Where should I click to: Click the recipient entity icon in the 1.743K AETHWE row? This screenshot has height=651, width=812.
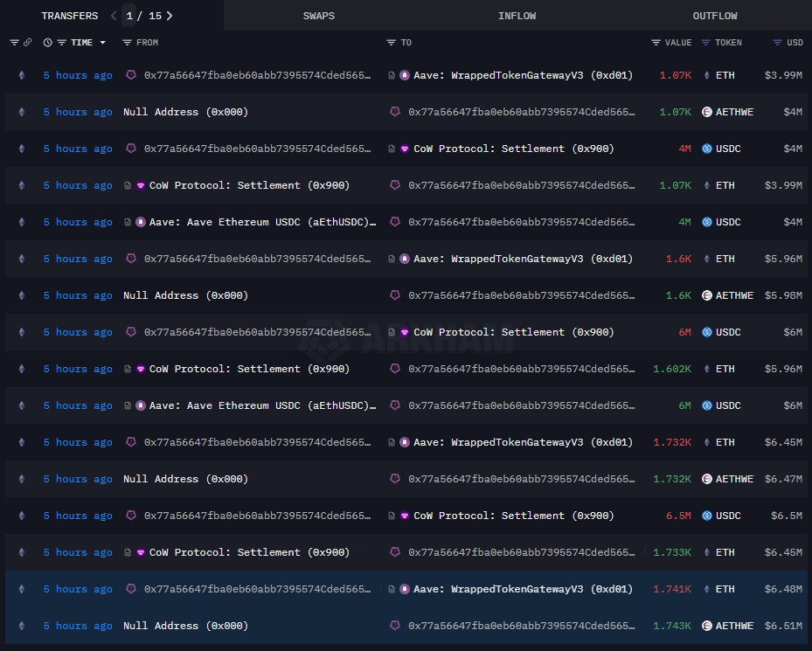395,626
